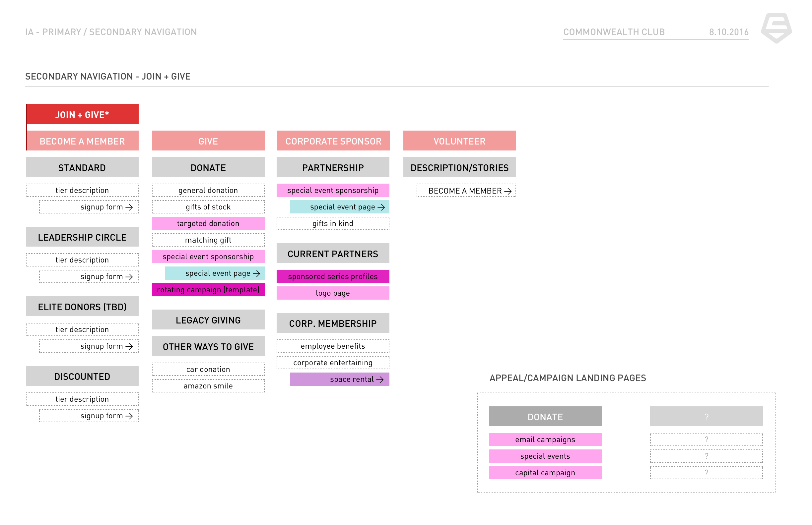The width and height of the screenshot is (812, 525).
Task: Click the gifts in kind item
Action: coord(333,223)
